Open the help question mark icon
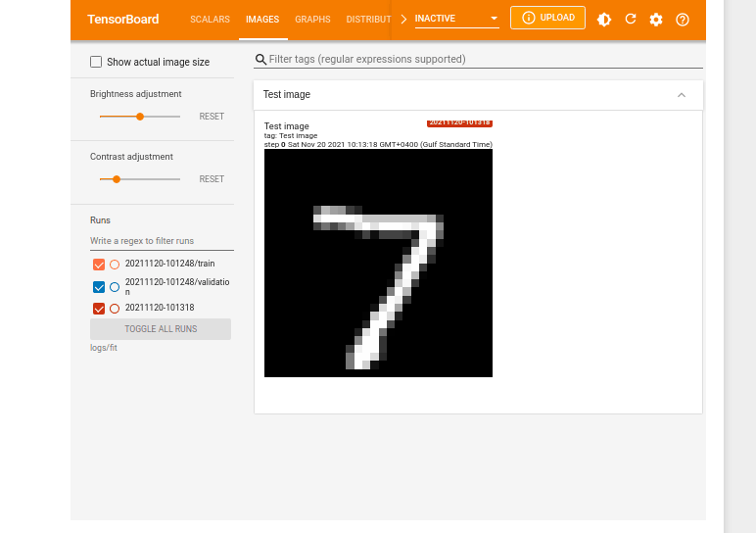Screen dimensions: 756x533 [683, 20]
